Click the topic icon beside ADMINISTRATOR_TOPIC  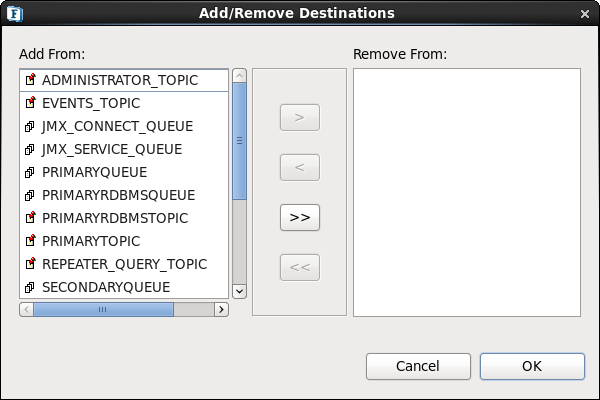[x=31, y=80]
